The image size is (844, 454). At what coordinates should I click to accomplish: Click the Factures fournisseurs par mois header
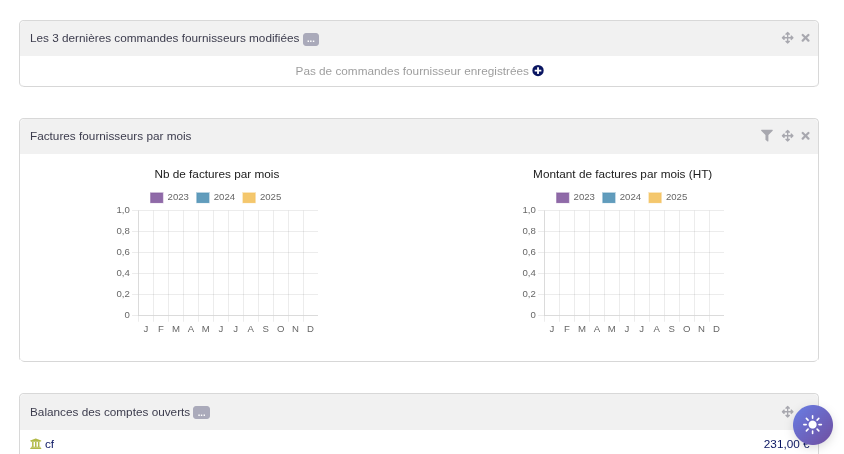coord(111,136)
